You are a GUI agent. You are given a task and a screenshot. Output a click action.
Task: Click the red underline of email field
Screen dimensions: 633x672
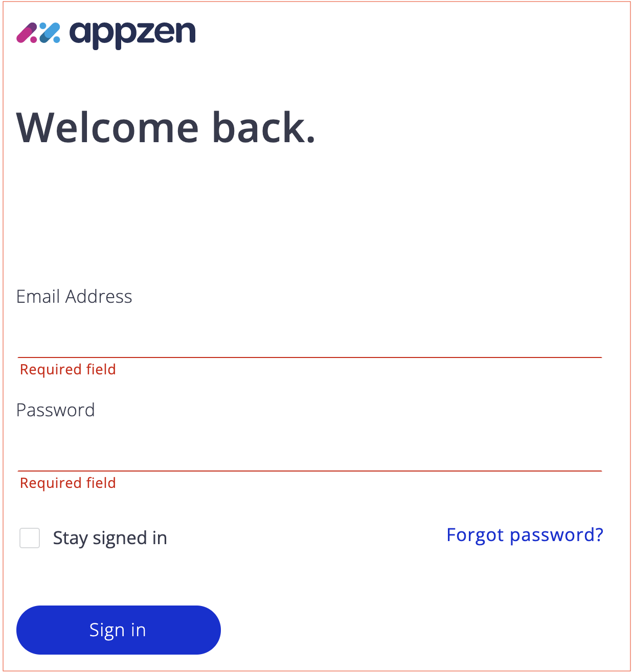310,357
